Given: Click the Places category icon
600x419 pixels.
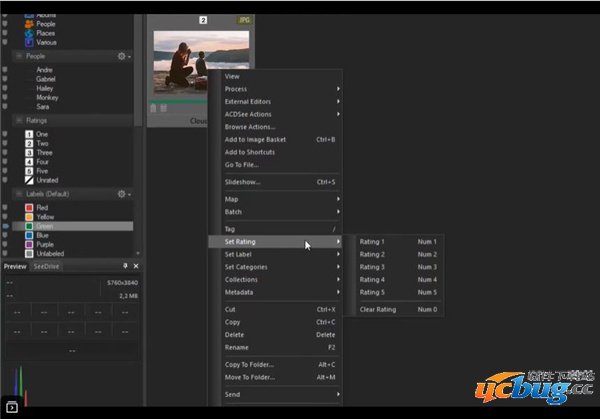Looking at the screenshot, I should 28,34.
